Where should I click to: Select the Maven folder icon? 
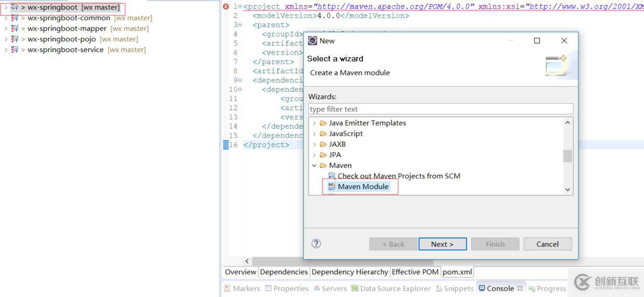[x=323, y=166]
